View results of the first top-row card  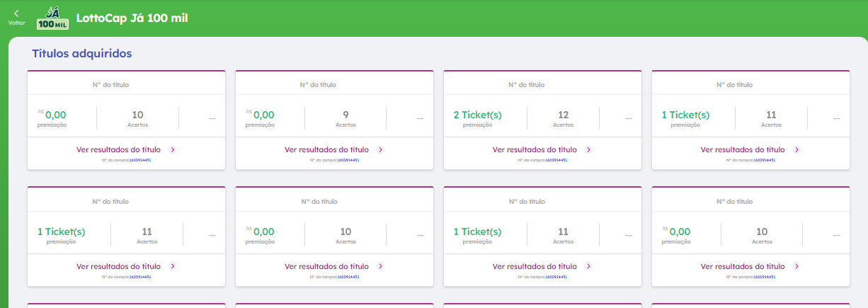(118, 150)
